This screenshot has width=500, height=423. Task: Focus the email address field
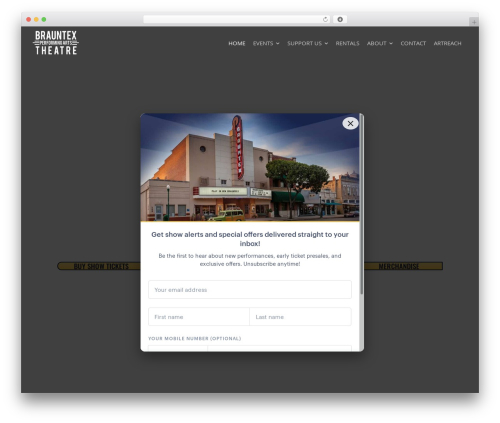pos(250,290)
